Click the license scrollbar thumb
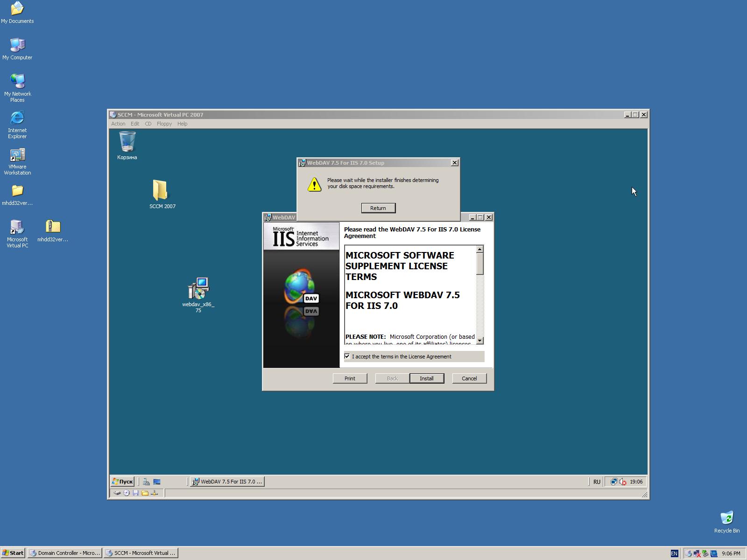This screenshot has height=560, width=747. [x=480, y=264]
